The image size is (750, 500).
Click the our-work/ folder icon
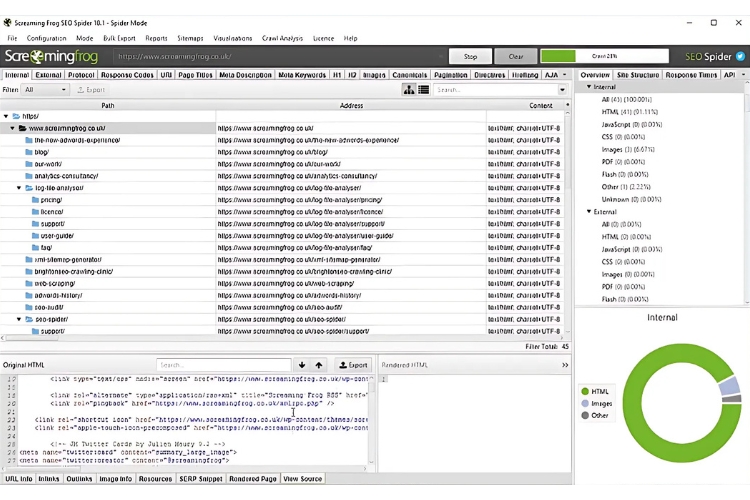29,164
